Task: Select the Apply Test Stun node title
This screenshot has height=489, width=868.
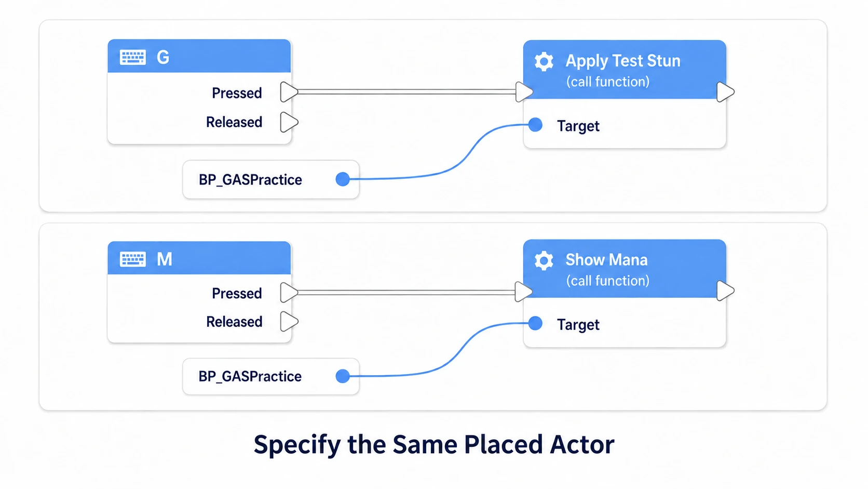Action: pos(623,61)
